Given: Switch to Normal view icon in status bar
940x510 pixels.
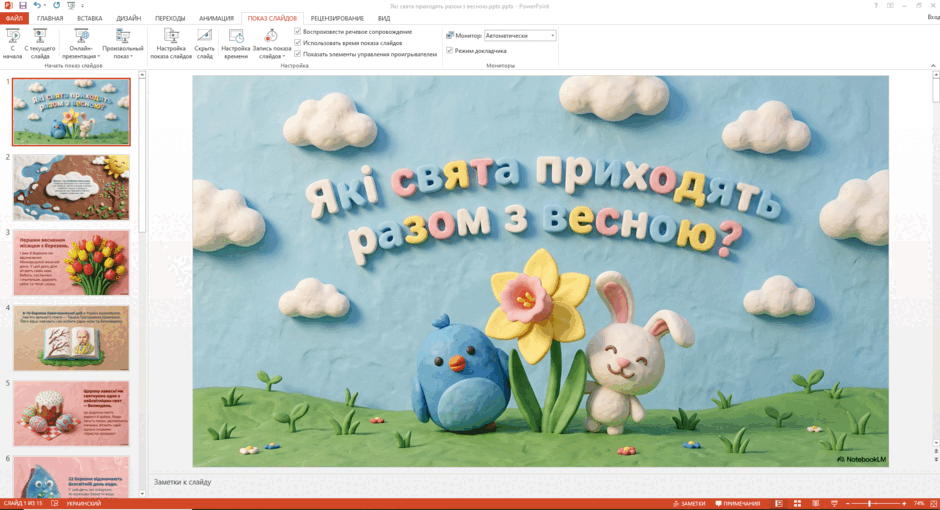Looking at the screenshot, I should pyautogui.click(x=779, y=504).
